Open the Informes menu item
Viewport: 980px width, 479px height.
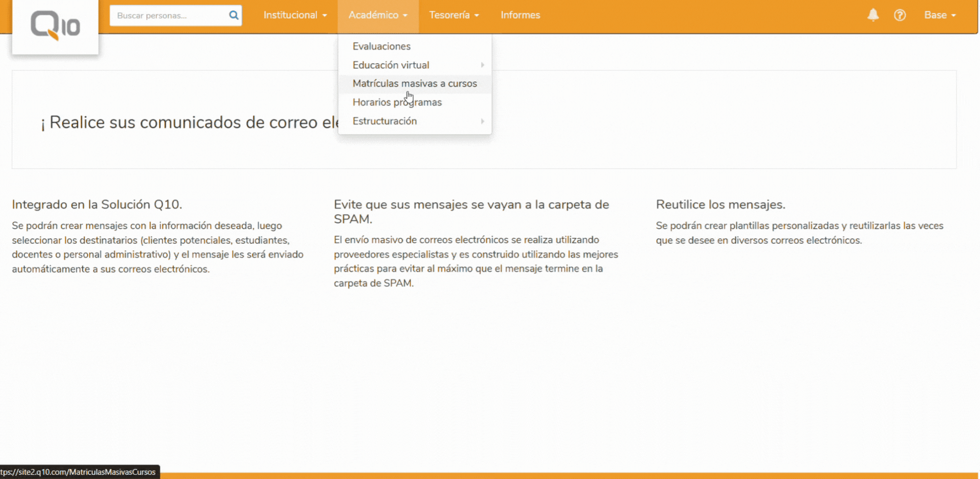(520, 15)
